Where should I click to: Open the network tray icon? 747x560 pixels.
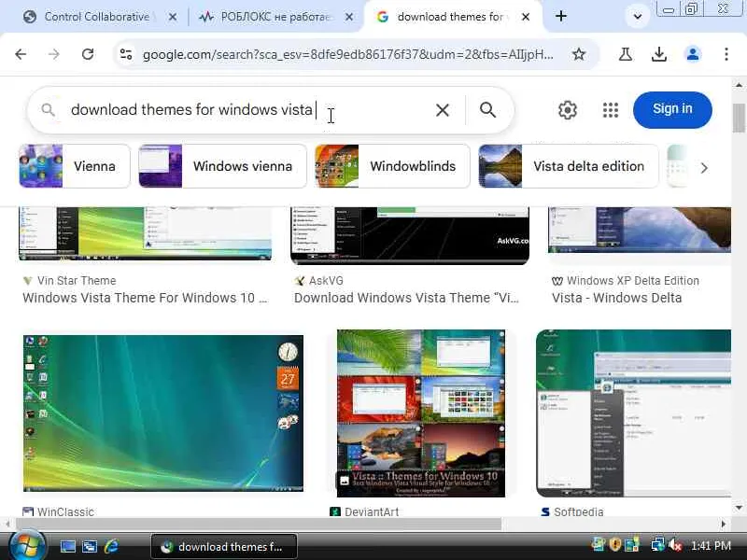[658, 544]
